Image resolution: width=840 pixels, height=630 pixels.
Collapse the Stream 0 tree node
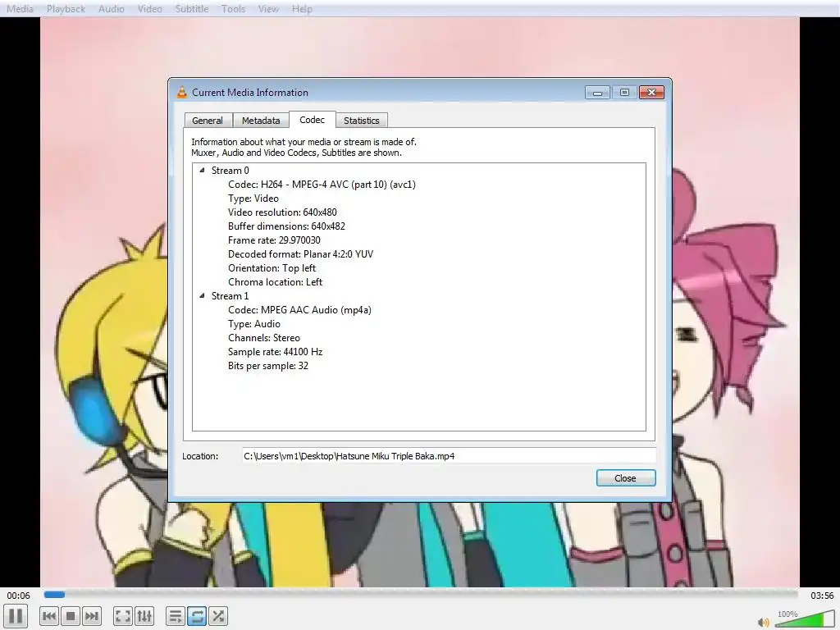[202, 171]
